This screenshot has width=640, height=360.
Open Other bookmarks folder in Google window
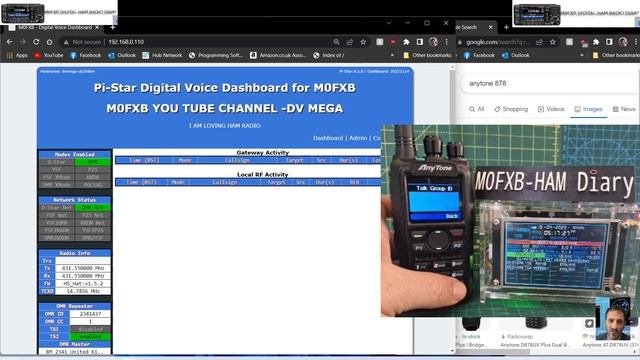click(616, 55)
